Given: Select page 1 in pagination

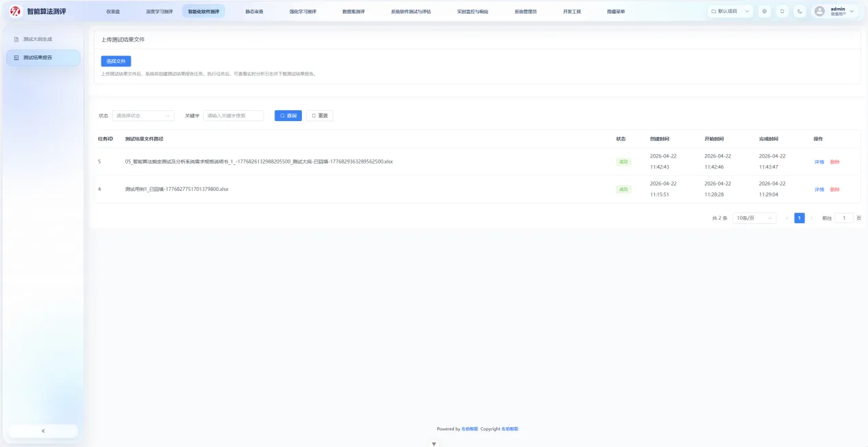Looking at the screenshot, I should click(x=800, y=218).
